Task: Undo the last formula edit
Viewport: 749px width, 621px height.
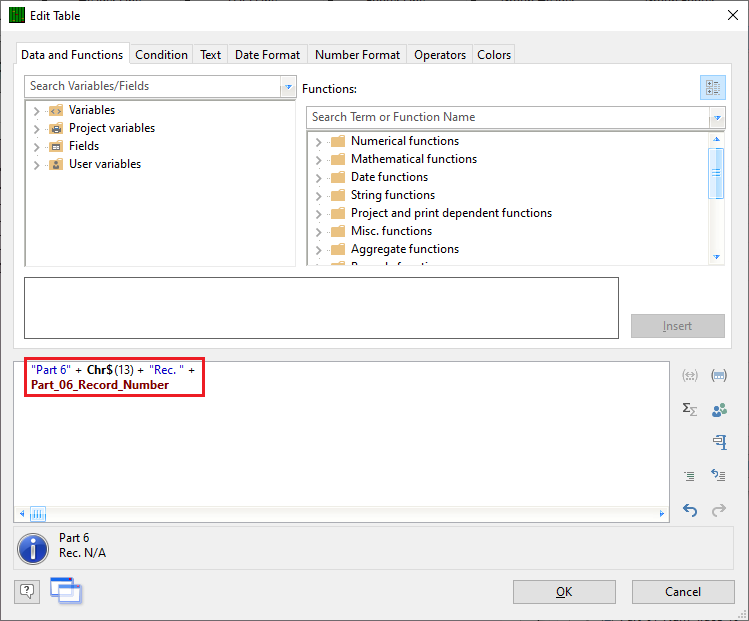Action: click(x=689, y=510)
